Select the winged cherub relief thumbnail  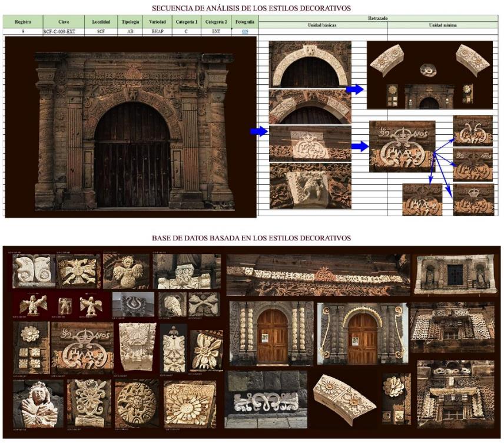click(127, 271)
